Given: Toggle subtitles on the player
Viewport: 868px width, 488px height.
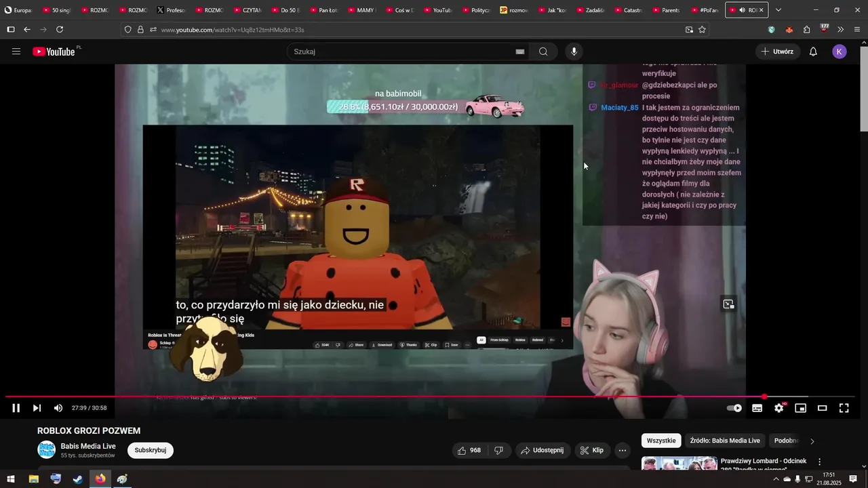Looking at the screenshot, I should pyautogui.click(x=757, y=408).
